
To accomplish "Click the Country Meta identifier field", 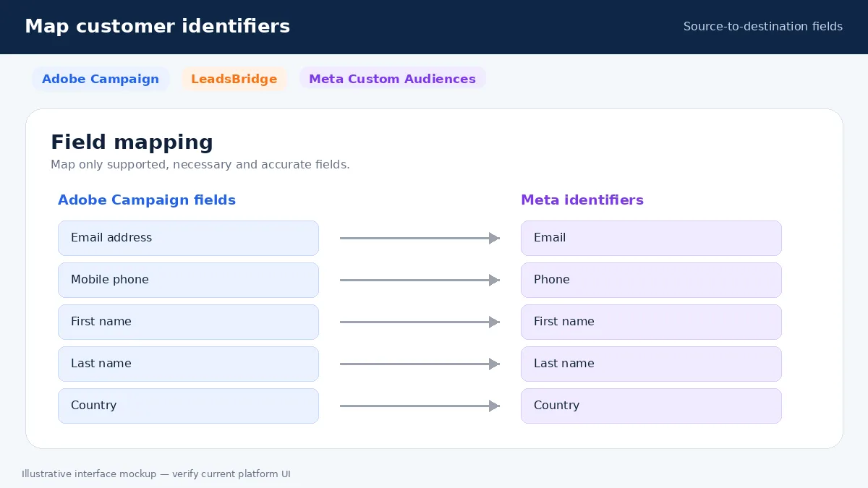I will (651, 406).
